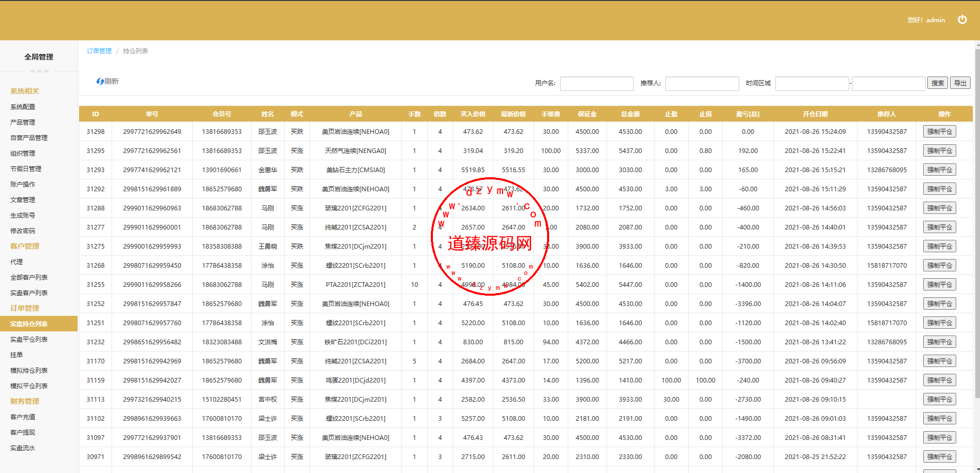Click the 导出 export button

960,83
